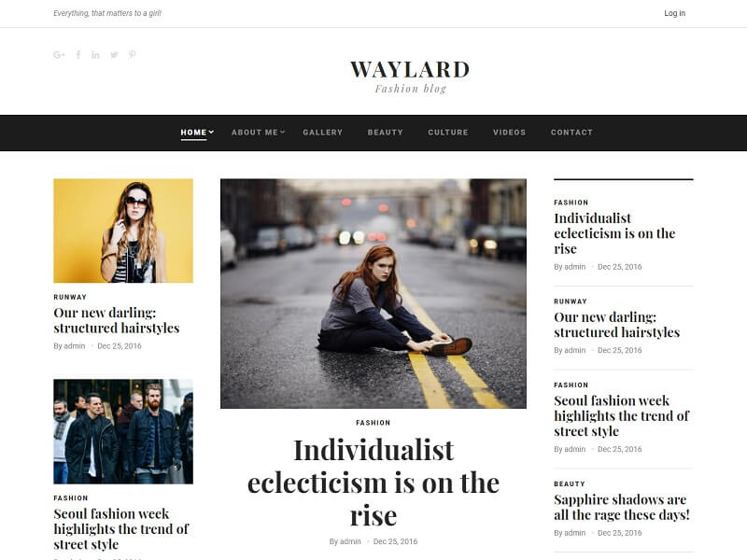
Task: Visit the Contact page
Action: click(x=571, y=133)
